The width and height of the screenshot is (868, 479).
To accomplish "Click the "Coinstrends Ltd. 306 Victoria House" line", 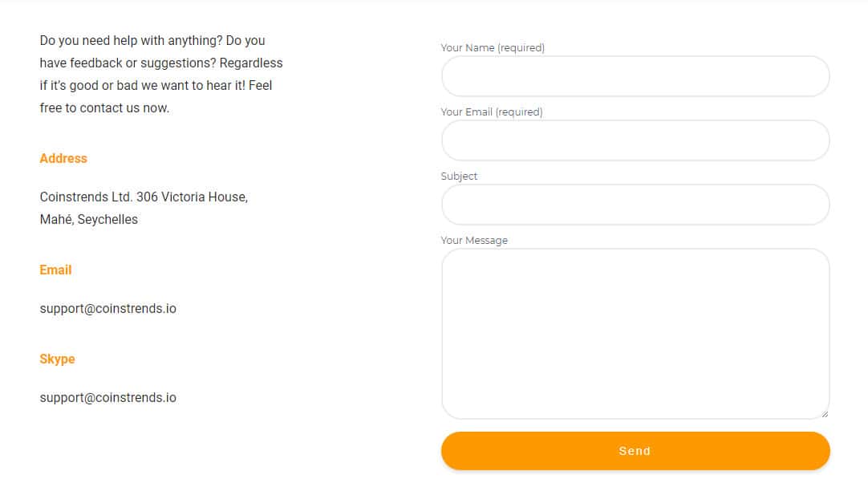I will (144, 197).
